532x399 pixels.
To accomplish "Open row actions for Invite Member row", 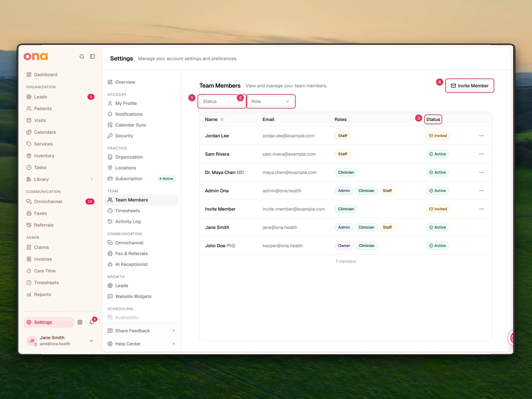I will click(481, 209).
